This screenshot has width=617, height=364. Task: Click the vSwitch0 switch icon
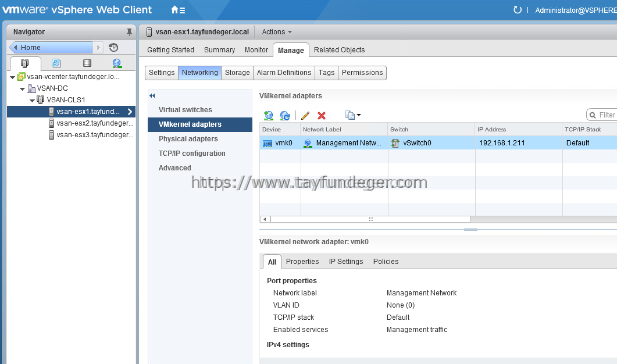point(395,143)
